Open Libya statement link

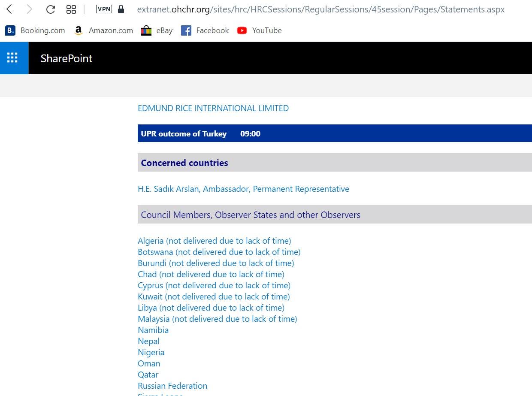[x=211, y=308]
